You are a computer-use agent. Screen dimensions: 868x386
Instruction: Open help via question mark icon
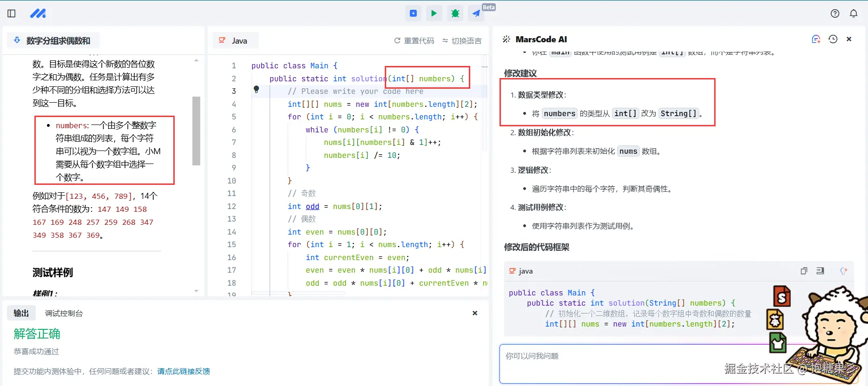point(835,13)
